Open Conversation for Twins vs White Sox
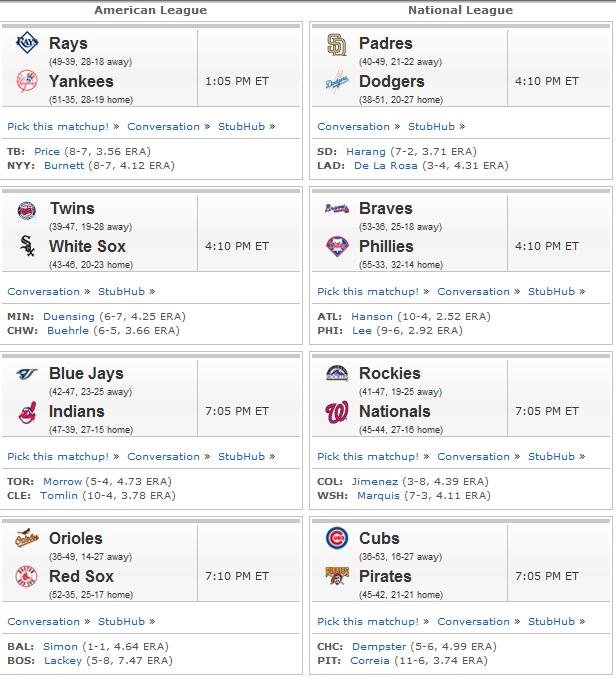Screen dimensions: 616x678 pos(44,291)
